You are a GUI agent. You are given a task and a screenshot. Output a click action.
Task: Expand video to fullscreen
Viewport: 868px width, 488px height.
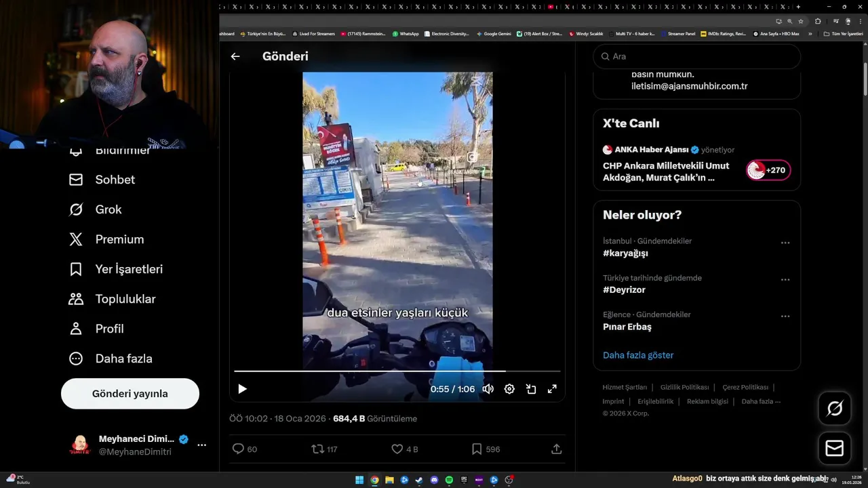(552, 389)
